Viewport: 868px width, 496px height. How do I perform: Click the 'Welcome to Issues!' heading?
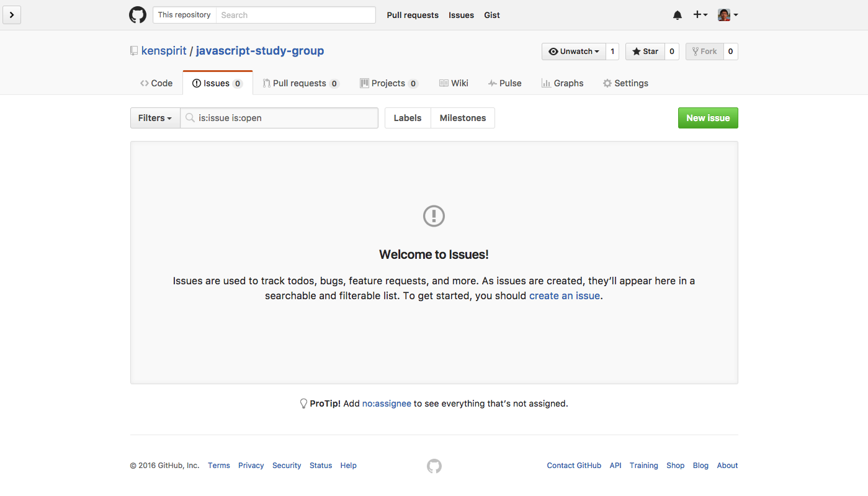(434, 255)
